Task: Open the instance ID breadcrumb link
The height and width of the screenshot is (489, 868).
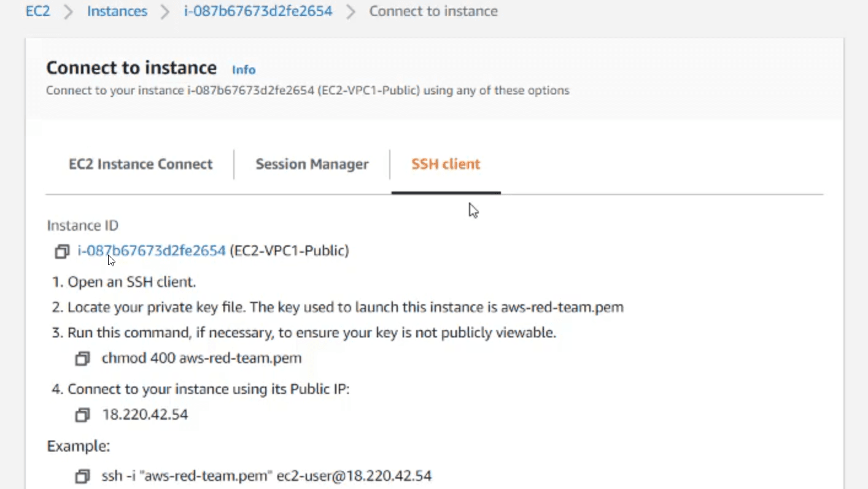Action: (x=258, y=11)
